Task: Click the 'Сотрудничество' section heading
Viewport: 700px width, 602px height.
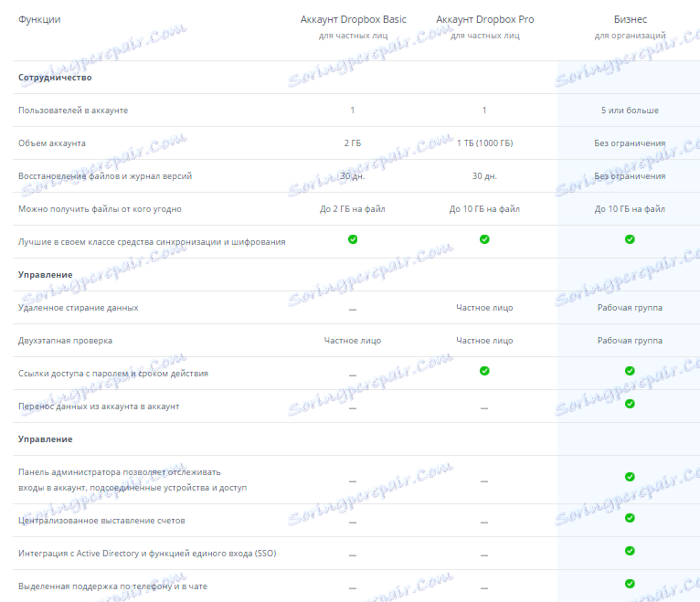Action: click(55, 78)
